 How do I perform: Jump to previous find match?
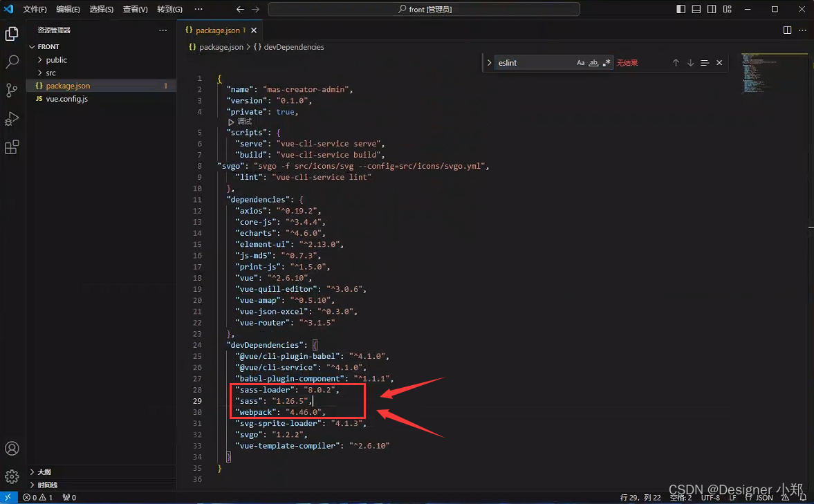tap(676, 63)
